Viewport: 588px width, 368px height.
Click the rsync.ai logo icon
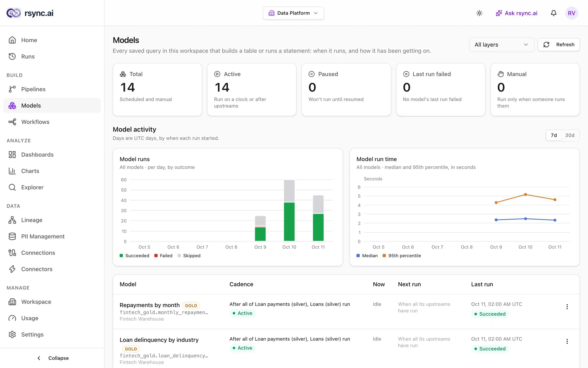click(14, 13)
